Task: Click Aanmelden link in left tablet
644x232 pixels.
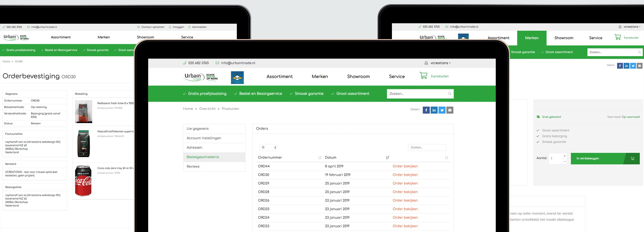Action: click(199, 27)
